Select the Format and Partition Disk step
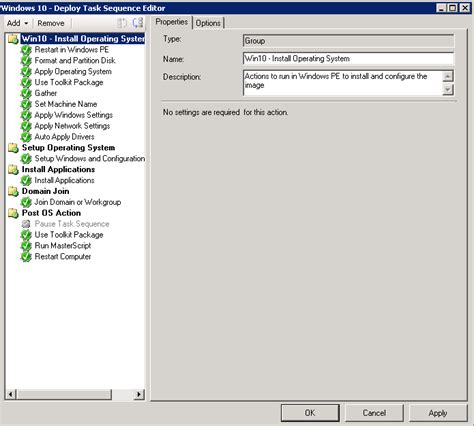Screen dimensions: 474x426 click(x=75, y=61)
